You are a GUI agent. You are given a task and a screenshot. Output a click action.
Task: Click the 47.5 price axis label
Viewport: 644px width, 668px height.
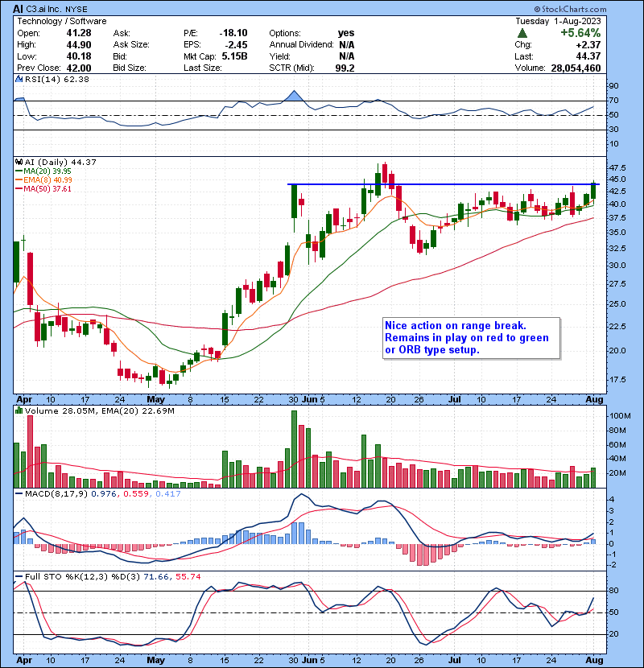click(618, 168)
